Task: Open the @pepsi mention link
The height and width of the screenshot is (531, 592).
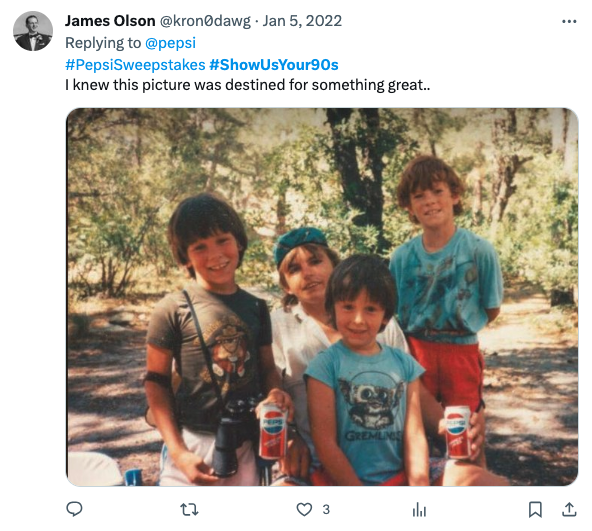Action: click(x=170, y=43)
